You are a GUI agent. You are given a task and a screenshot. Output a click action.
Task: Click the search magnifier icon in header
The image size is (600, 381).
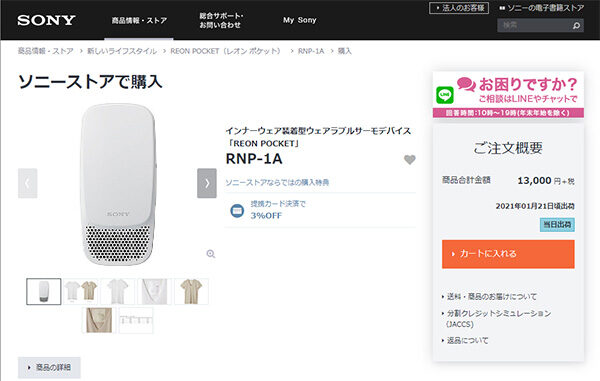(576, 26)
